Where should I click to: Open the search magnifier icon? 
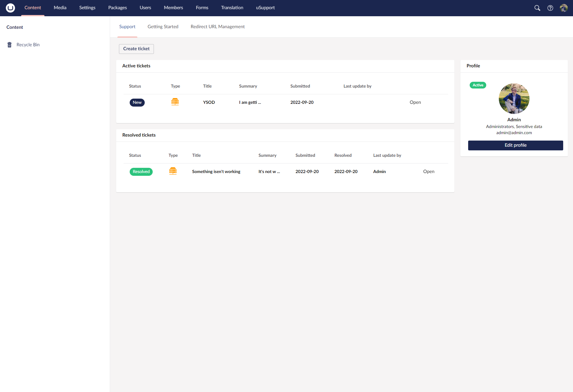point(537,8)
